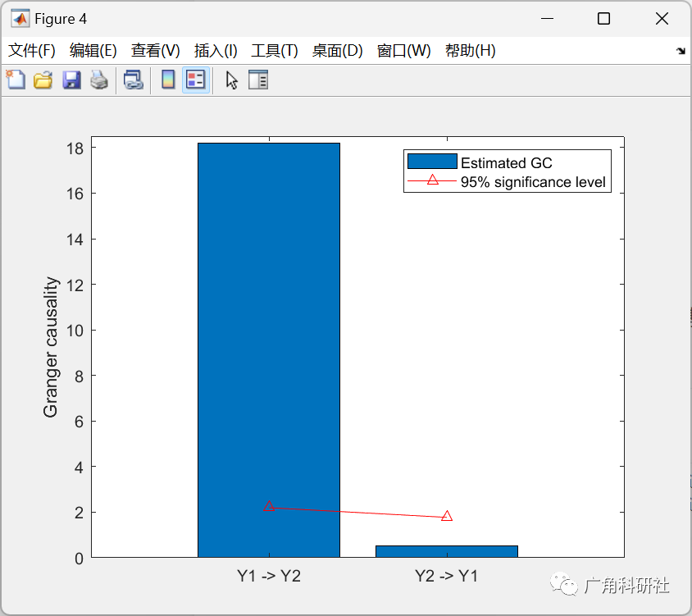The height and width of the screenshot is (616, 692).
Task: Toggle edit mode with the pointer icon
Action: (x=230, y=80)
